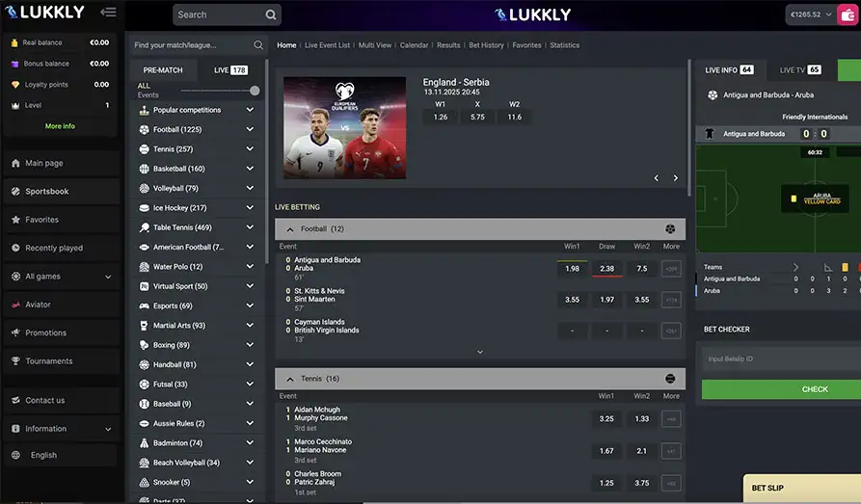Open the LIVE INFO tab
This screenshot has width=861, height=504.
click(730, 70)
